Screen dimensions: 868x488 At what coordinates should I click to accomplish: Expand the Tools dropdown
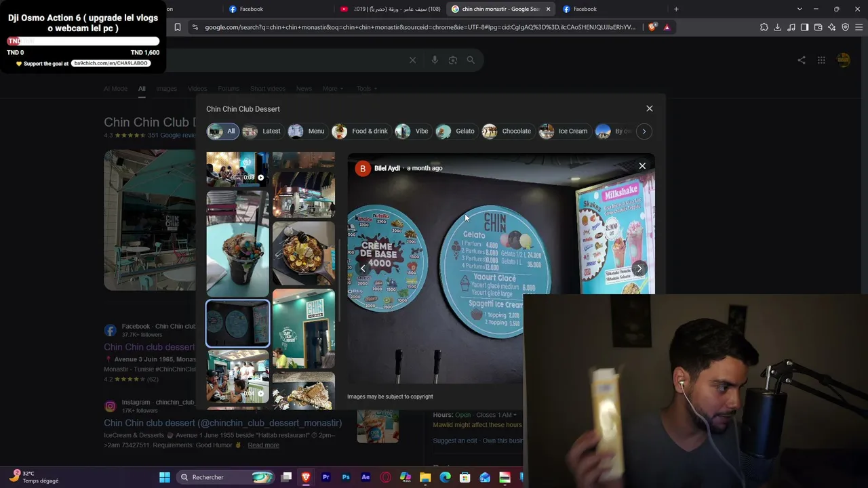point(367,89)
